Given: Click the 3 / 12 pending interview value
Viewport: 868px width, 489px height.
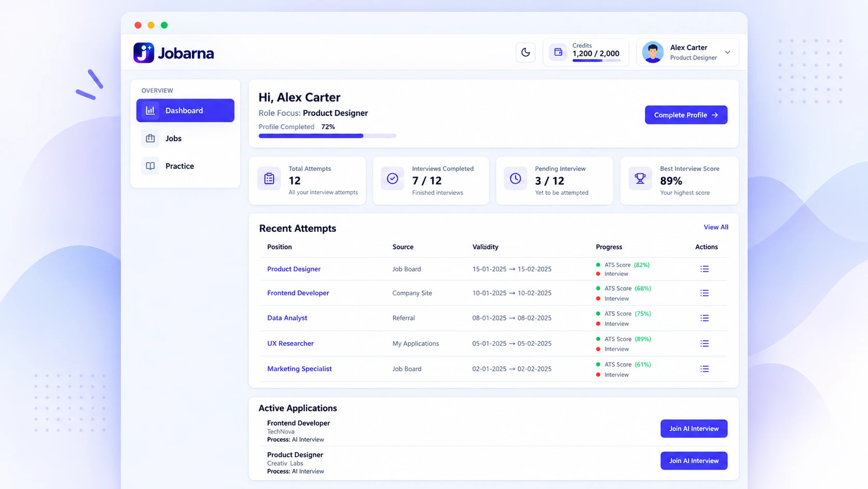Looking at the screenshot, I should (x=549, y=181).
